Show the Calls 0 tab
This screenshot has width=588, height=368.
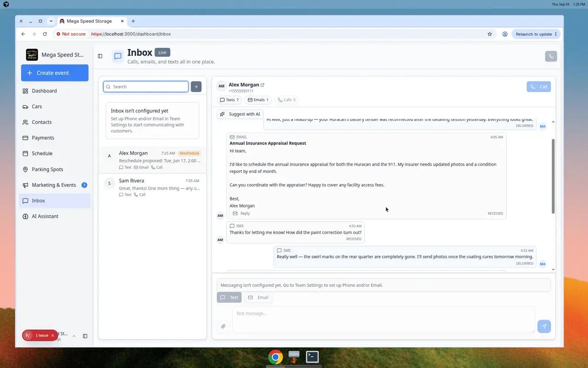pos(287,100)
